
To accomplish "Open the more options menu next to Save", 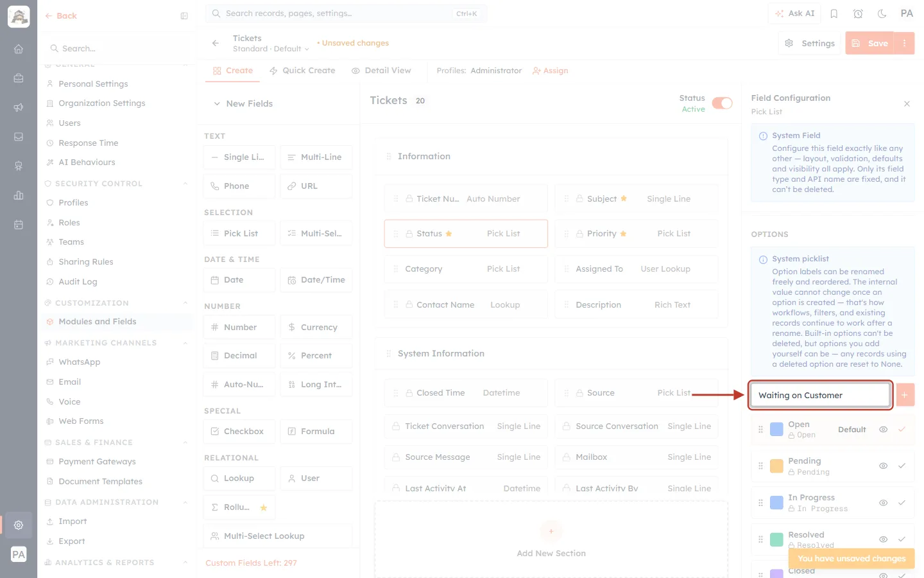I will [x=904, y=43].
